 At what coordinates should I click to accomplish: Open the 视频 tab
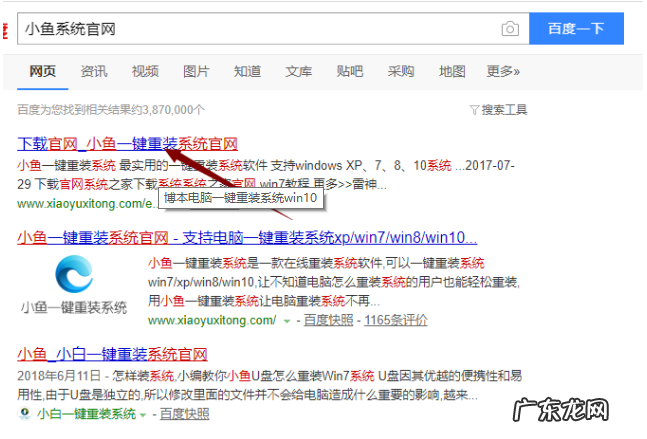(x=145, y=71)
